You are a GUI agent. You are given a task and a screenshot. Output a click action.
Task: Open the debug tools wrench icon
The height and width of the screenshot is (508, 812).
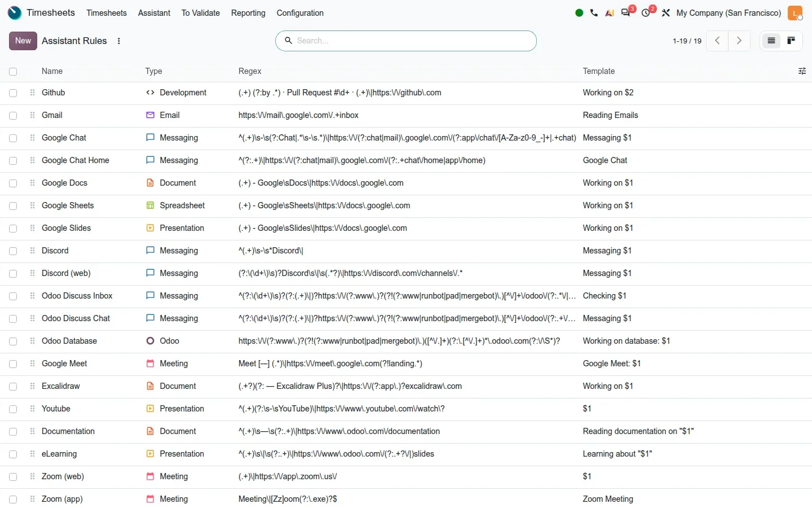[x=666, y=12]
